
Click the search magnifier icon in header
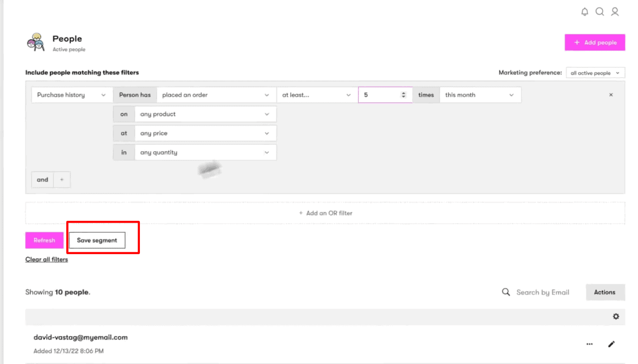click(599, 12)
